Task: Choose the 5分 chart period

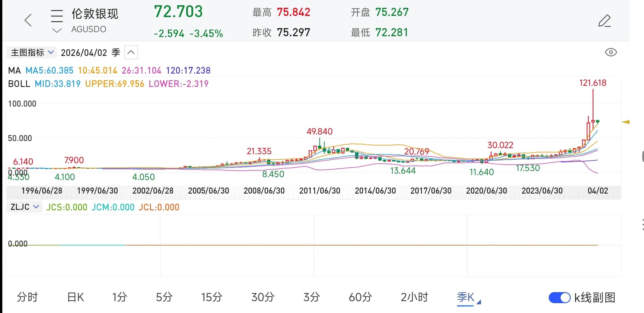Action: tap(164, 297)
